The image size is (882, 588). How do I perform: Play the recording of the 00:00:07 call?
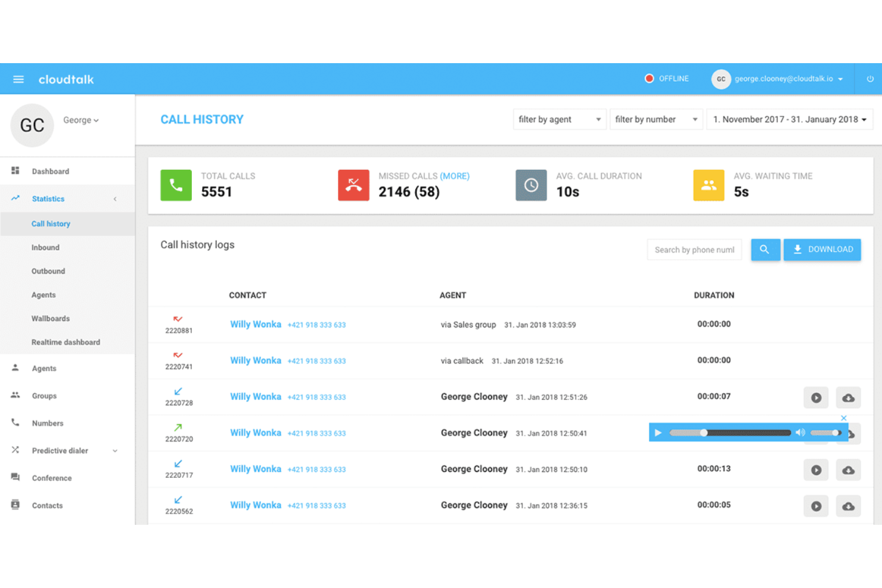pos(816,397)
